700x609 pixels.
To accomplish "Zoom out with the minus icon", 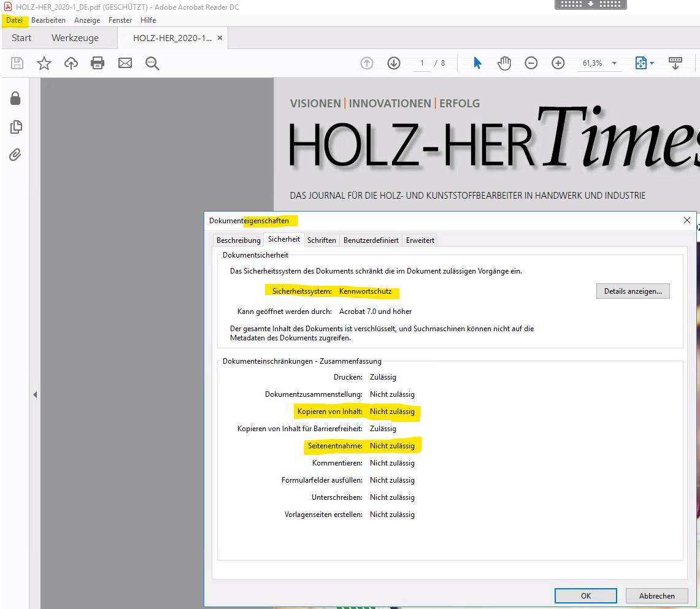I will (x=531, y=63).
